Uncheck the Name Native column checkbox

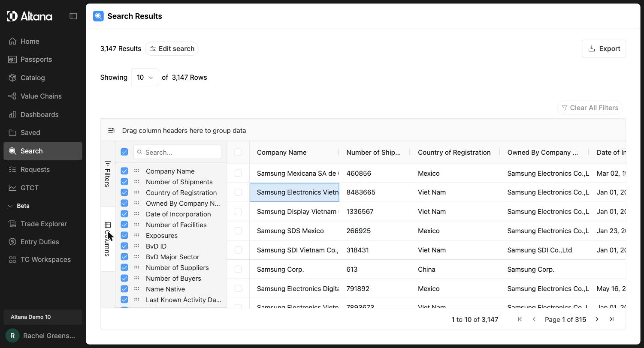pos(124,289)
